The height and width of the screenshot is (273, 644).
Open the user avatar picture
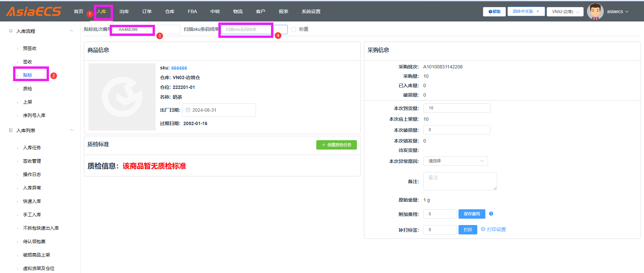coord(595,11)
